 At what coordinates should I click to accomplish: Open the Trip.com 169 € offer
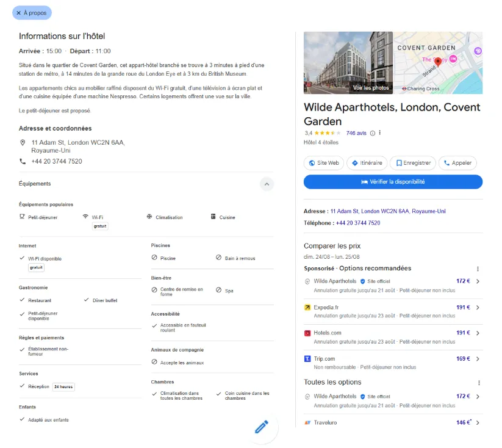(x=393, y=363)
